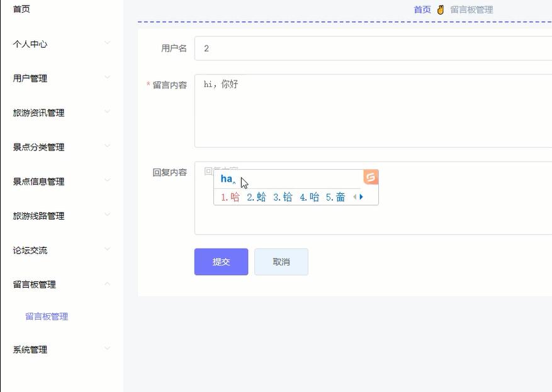
Task: Click the 取消 cancel button
Action: [x=281, y=262]
